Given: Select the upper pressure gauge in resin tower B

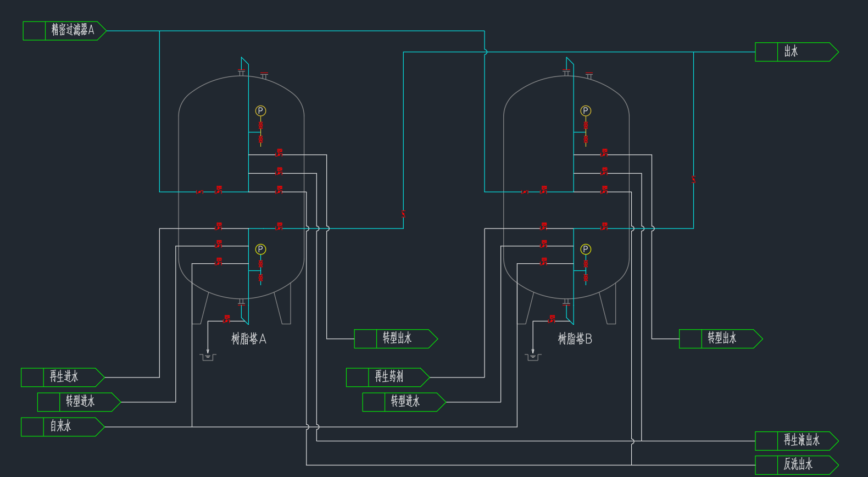Looking at the screenshot, I should coord(586,111).
